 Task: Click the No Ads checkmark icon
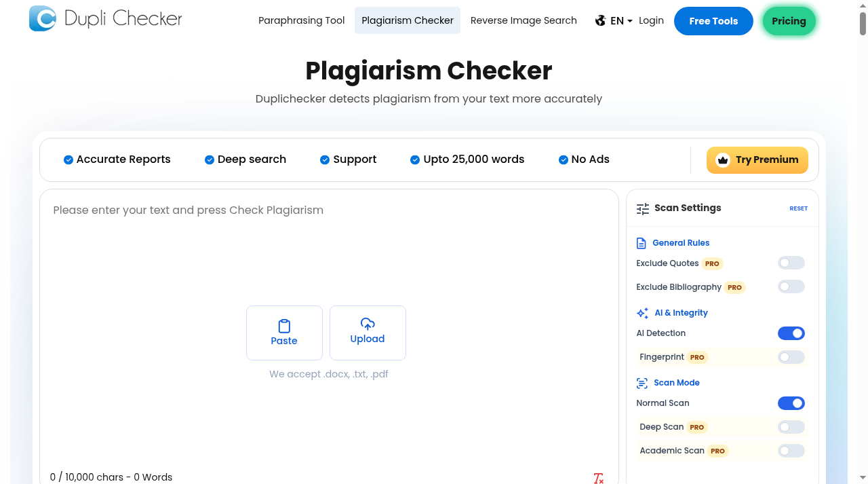coord(563,160)
